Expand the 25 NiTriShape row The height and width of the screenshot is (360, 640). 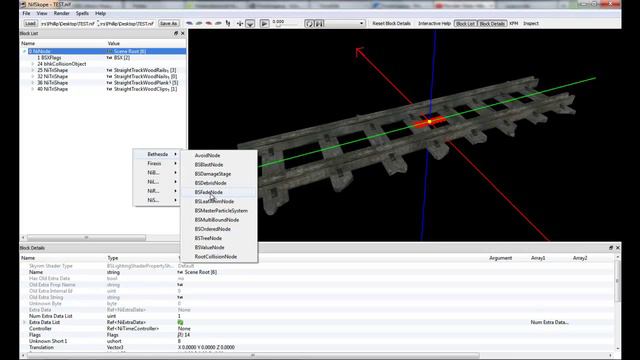33,70
